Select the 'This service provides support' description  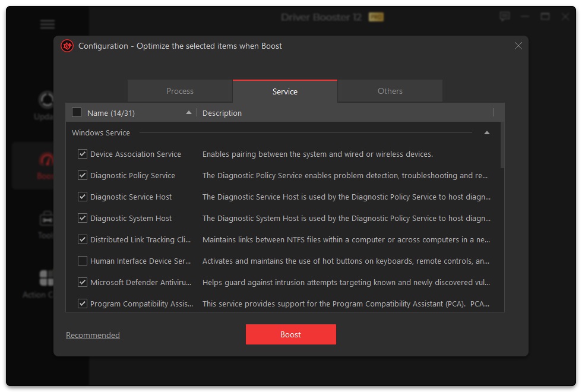click(346, 304)
